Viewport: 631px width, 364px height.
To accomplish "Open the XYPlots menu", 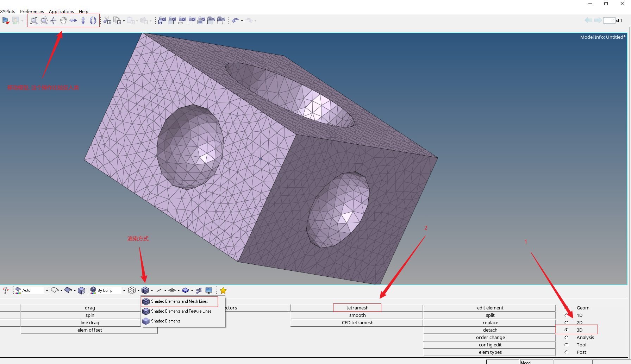I will coord(7,11).
